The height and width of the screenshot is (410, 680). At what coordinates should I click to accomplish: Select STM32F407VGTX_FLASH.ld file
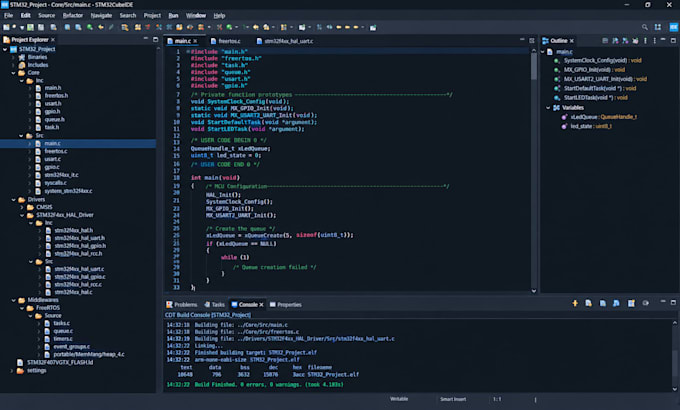click(60, 362)
